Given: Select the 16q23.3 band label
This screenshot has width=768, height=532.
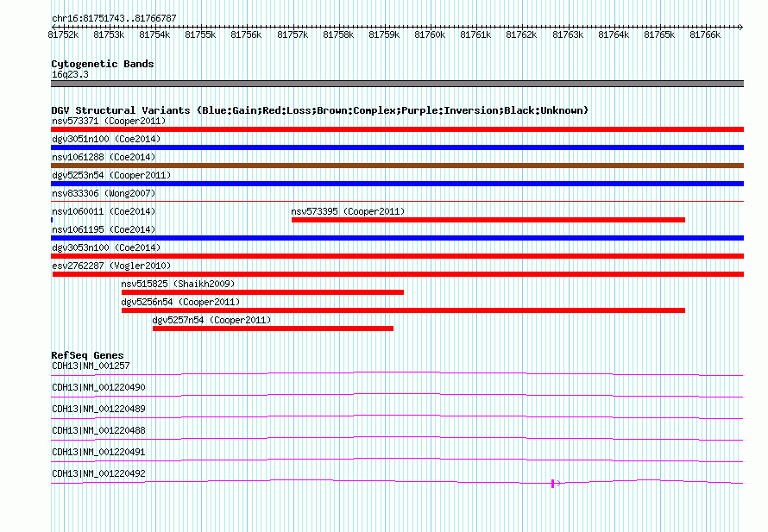Looking at the screenshot, I should pos(70,74).
